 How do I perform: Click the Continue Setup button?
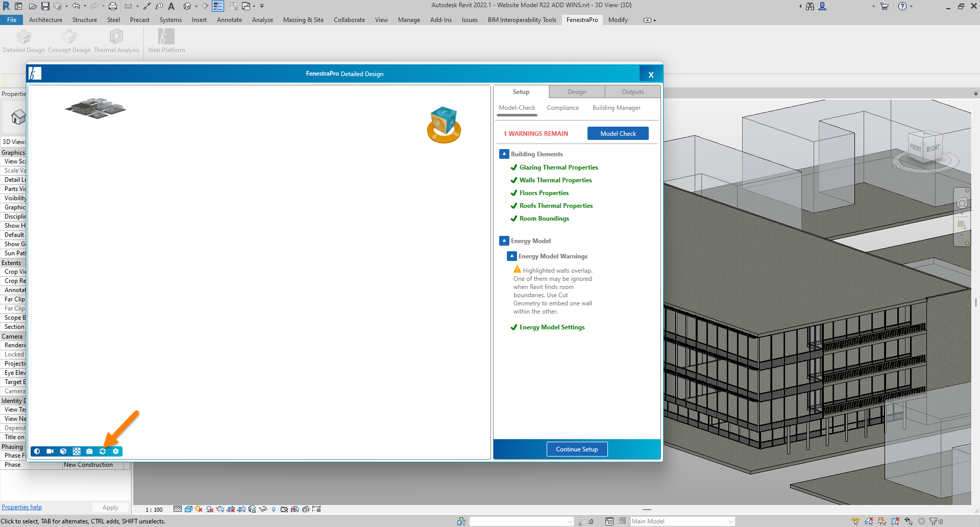[x=577, y=449]
